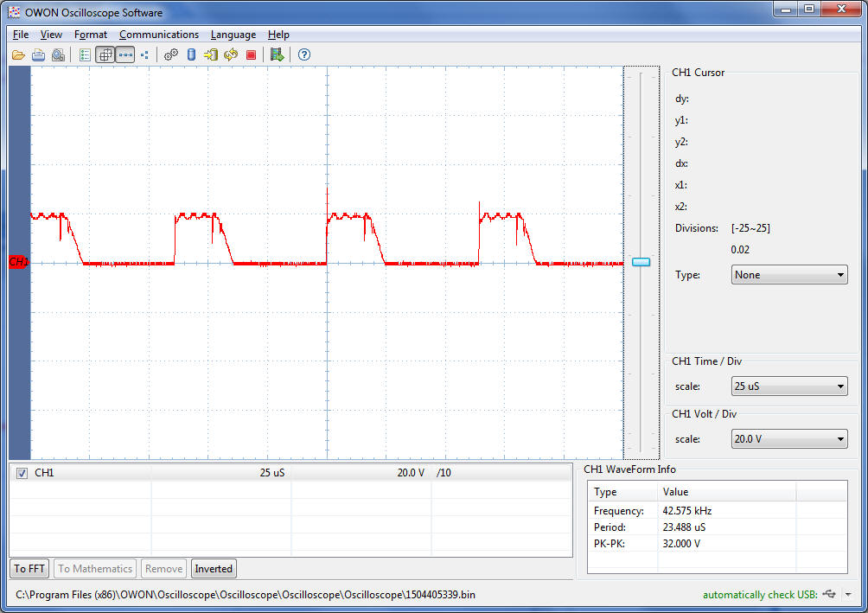Image resolution: width=868 pixels, height=613 pixels.
Task: Expand the CH1 Volt / Div scale dropdown
Action: point(788,439)
